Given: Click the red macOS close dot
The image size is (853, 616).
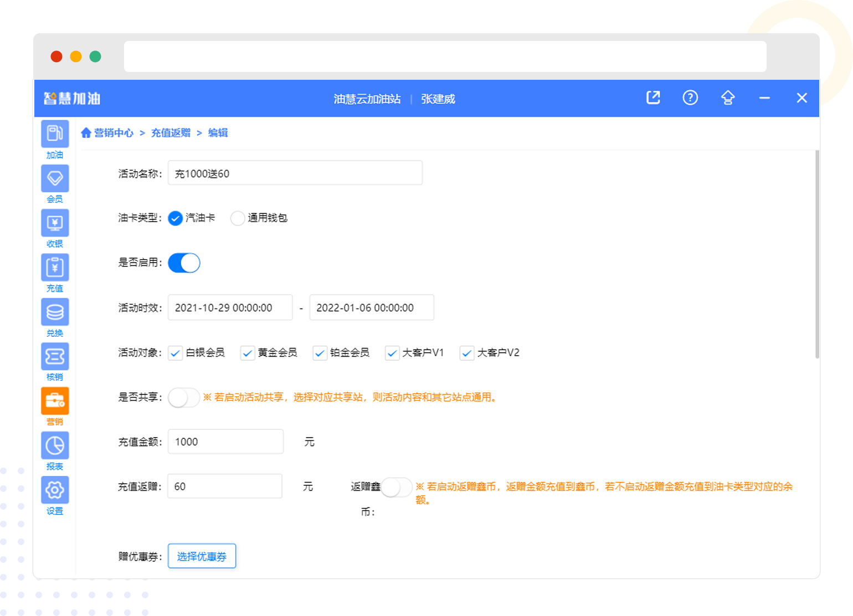Looking at the screenshot, I should pyautogui.click(x=56, y=57).
